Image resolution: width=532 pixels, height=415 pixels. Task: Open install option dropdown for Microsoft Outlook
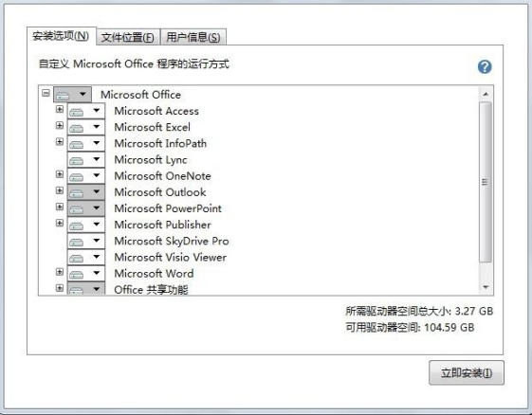click(x=86, y=192)
